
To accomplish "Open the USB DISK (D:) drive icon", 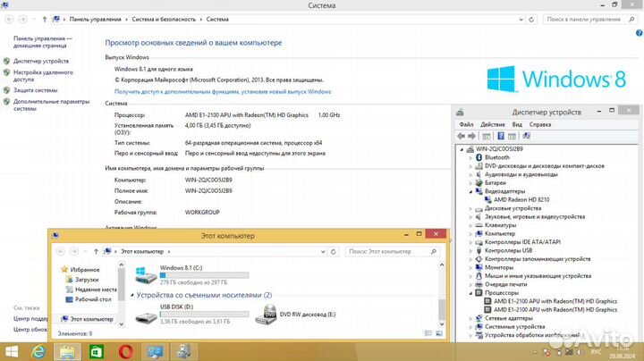I will coord(146,316).
